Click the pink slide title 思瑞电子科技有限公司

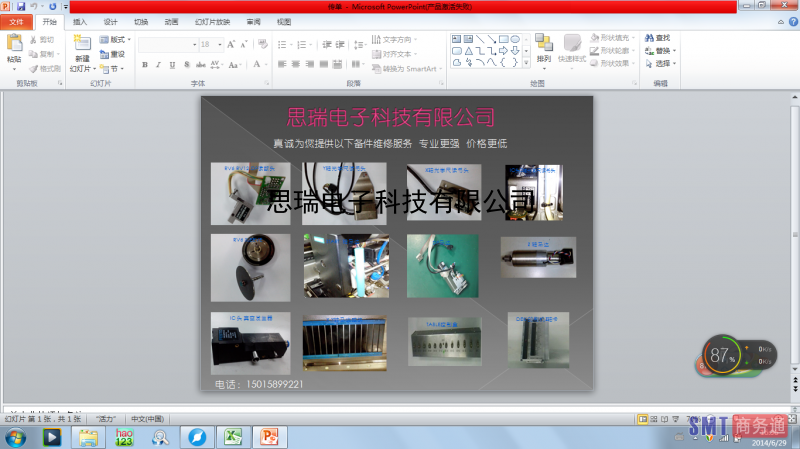click(391, 118)
